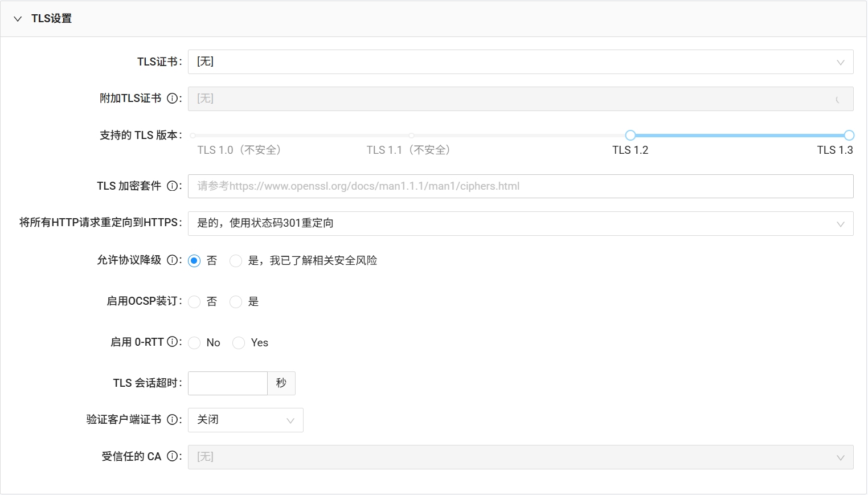
Task: Open the HTTP redirect to HTTPS dropdown
Action: tap(520, 223)
